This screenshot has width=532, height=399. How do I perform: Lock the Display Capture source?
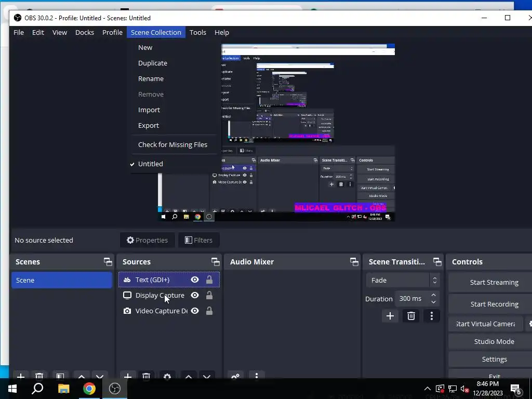209,295
